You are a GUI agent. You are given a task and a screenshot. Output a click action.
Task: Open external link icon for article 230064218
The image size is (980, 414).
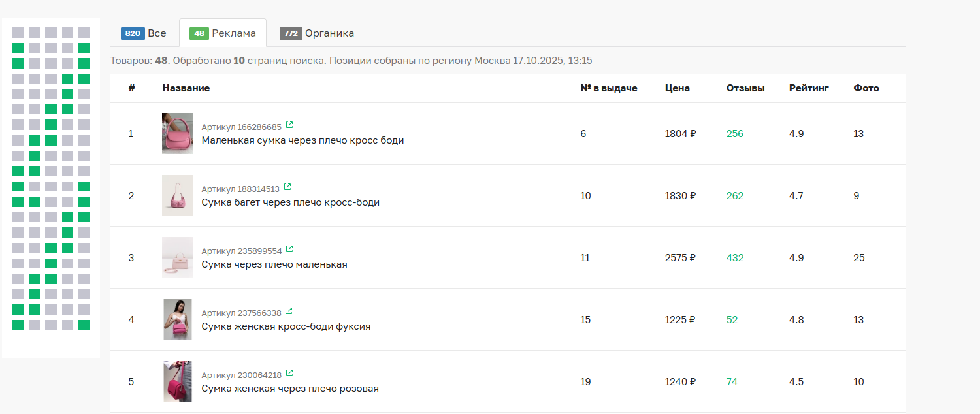click(x=289, y=374)
